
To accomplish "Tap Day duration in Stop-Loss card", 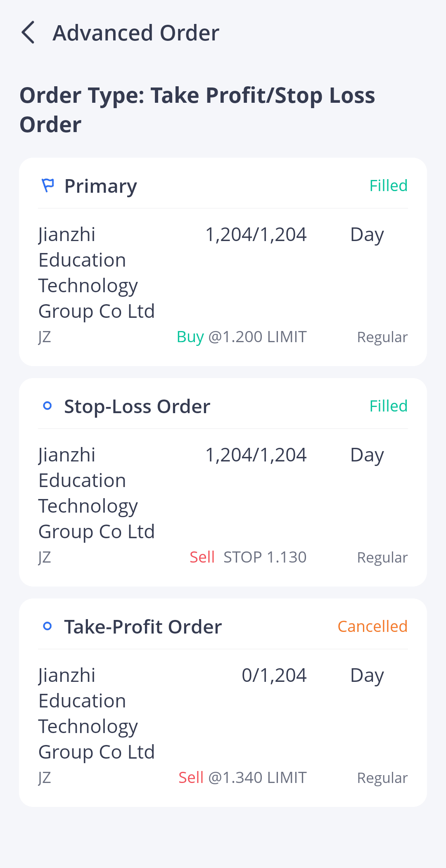I will 367,455.
